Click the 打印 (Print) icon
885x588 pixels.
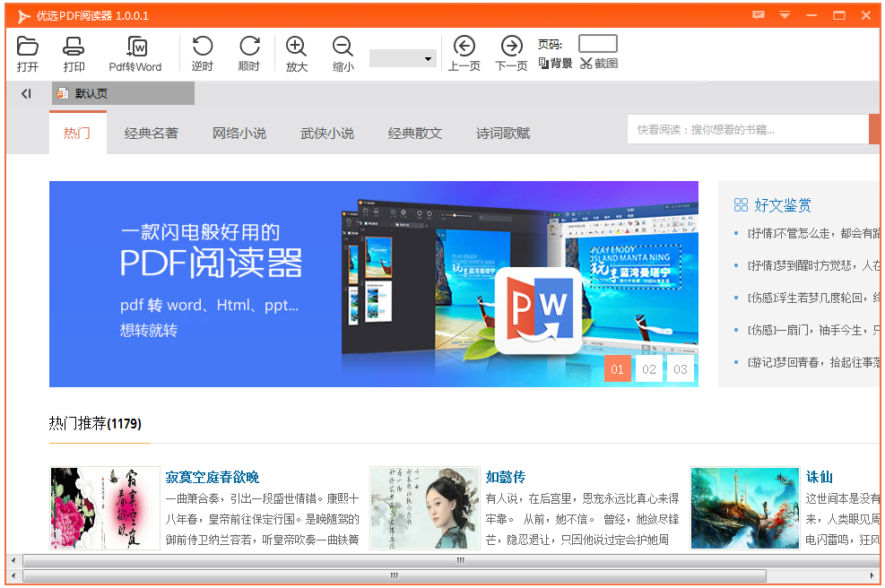74,53
